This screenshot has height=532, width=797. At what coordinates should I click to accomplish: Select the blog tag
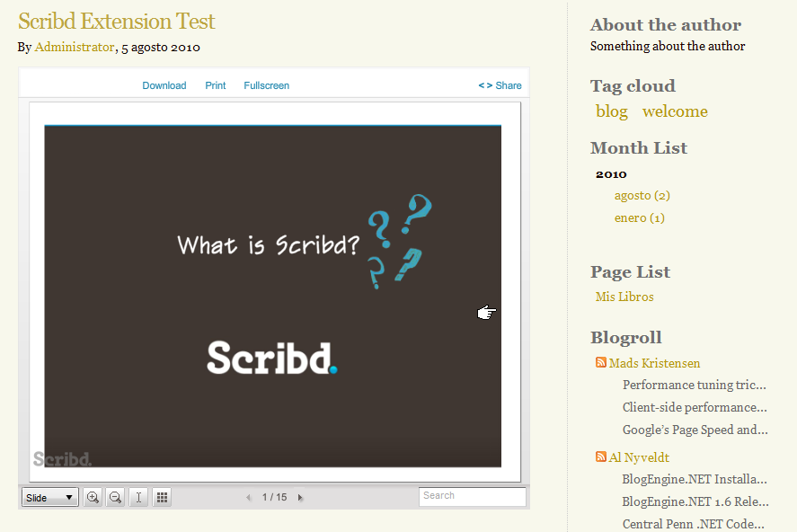[x=612, y=111]
